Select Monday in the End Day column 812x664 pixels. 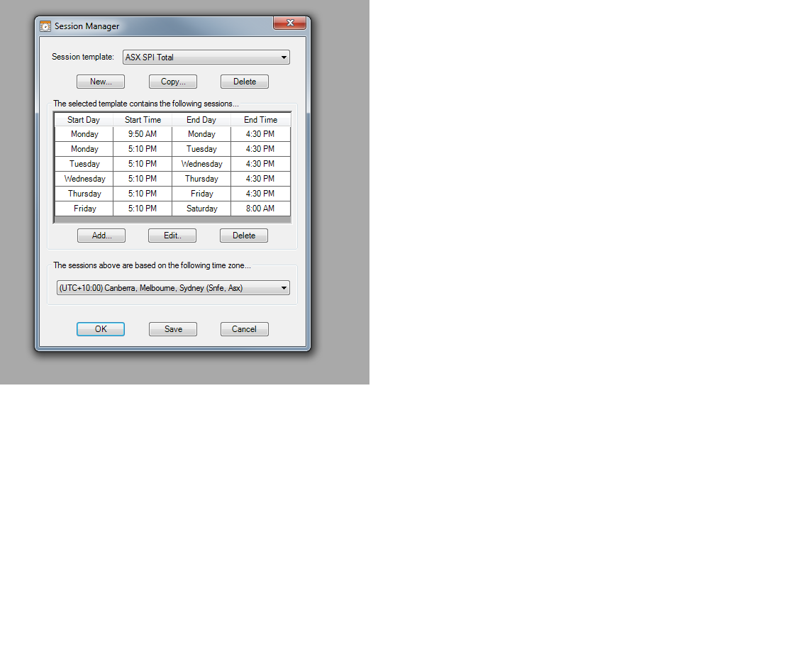pyautogui.click(x=201, y=134)
